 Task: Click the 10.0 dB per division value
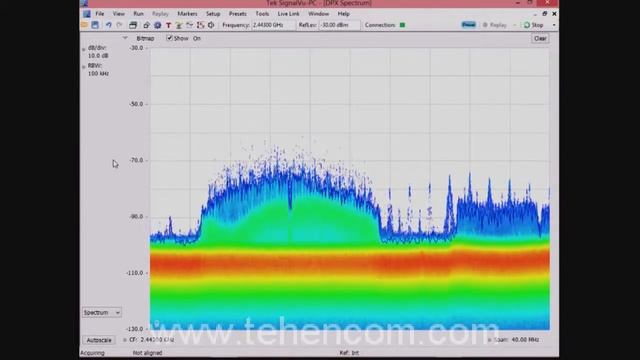(x=98, y=56)
